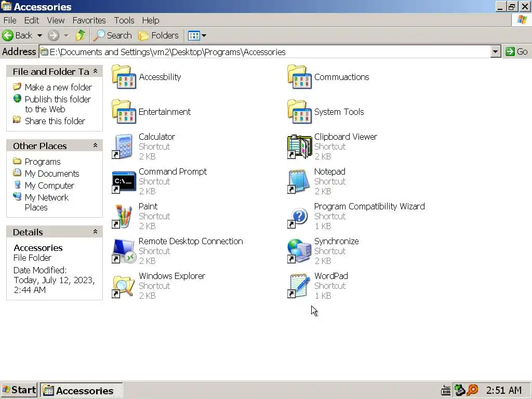Image resolution: width=532 pixels, height=399 pixels.
Task: Select the Clipboard Viewer shortcut icon
Action: point(299,147)
